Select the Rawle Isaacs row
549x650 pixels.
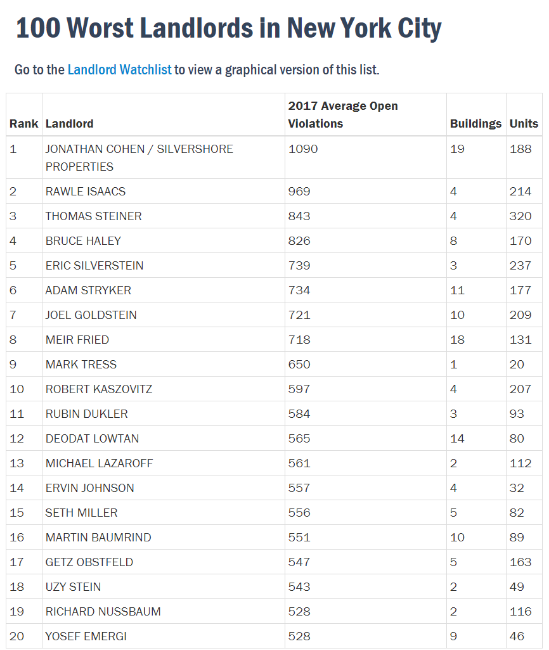pos(274,192)
